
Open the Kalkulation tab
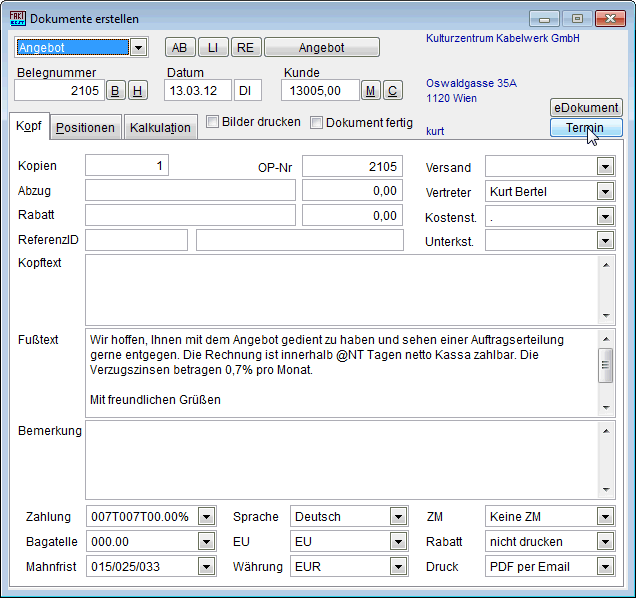pyautogui.click(x=160, y=127)
